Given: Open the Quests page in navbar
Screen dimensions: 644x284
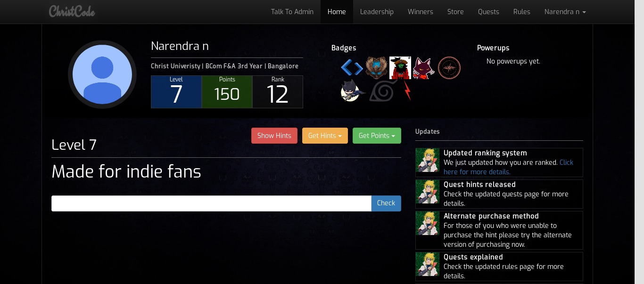Looking at the screenshot, I should click(488, 12).
